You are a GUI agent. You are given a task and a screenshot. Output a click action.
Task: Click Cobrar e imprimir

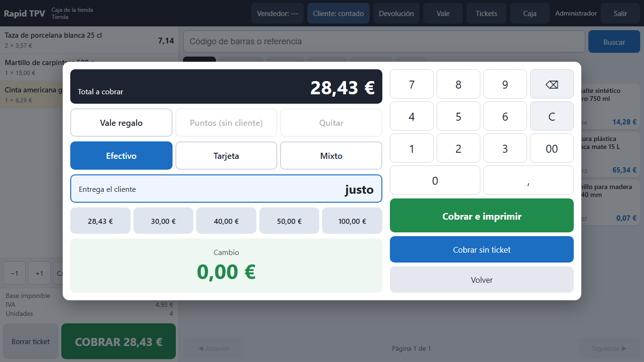pyautogui.click(x=482, y=215)
